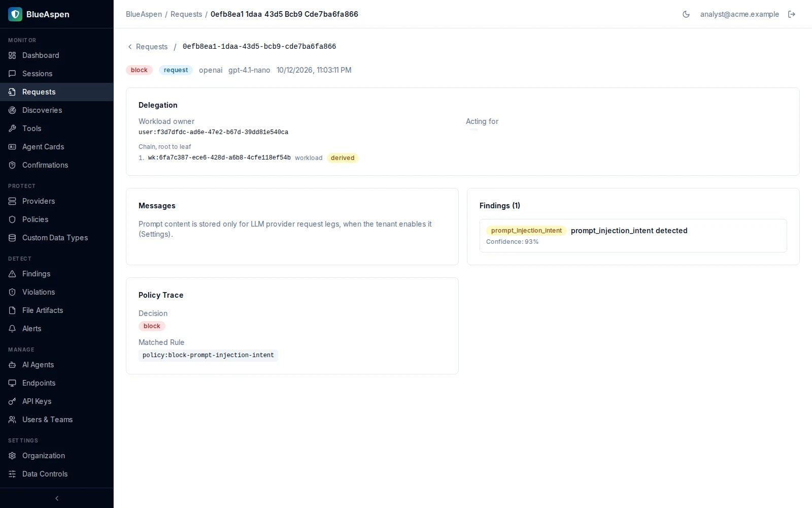Collapse the sidebar with chevron
This screenshot has width=812, height=508.
[57, 498]
